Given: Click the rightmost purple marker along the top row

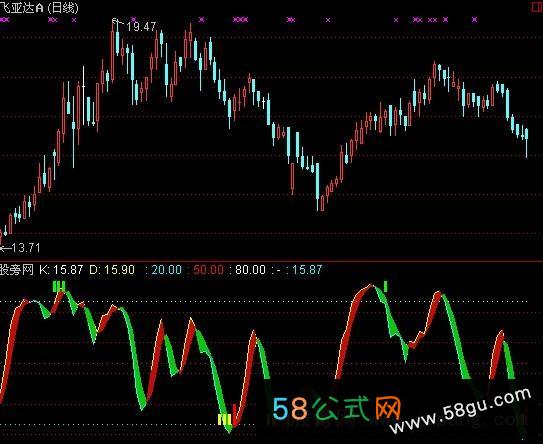Looking at the screenshot, I should [475, 20].
